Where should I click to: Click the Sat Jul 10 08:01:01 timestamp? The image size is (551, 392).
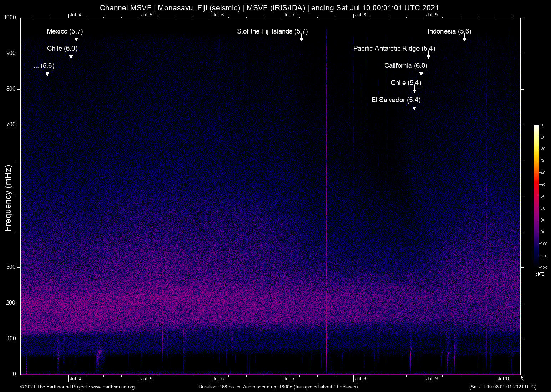(x=502, y=387)
